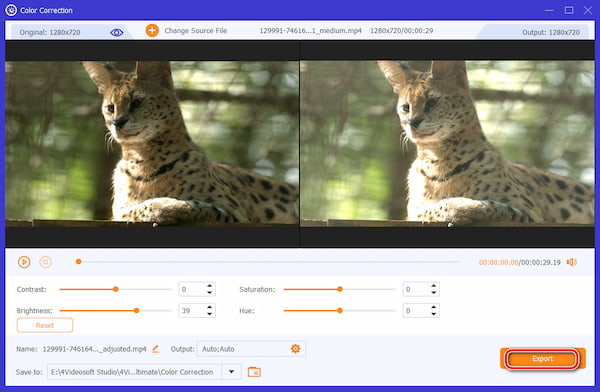
Task: Decrease Saturation value with down arrow
Action: pos(434,292)
